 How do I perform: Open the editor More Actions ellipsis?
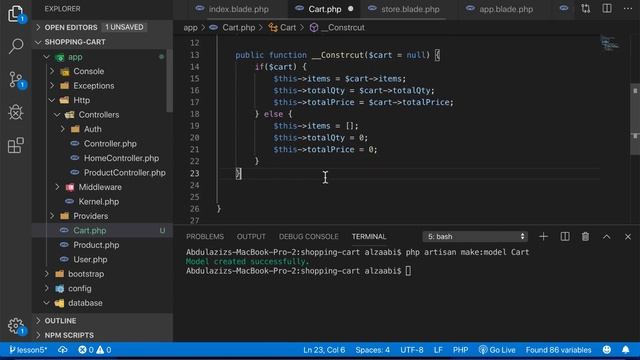coord(628,9)
